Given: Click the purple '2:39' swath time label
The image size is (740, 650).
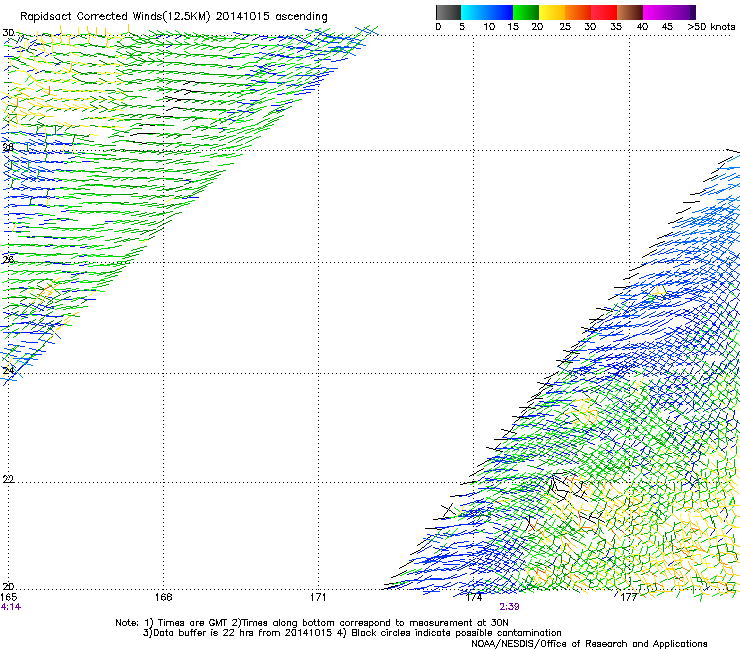Looking at the screenshot, I should click(509, 607).
